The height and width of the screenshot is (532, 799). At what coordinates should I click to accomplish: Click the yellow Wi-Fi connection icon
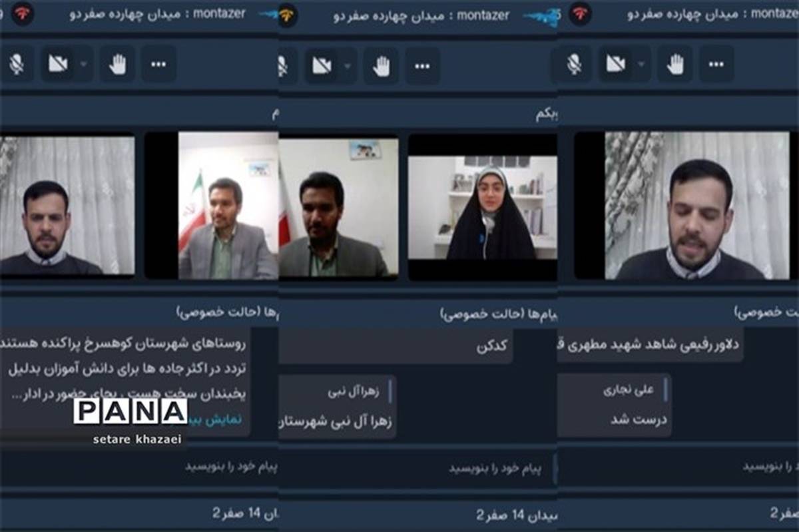288,15
